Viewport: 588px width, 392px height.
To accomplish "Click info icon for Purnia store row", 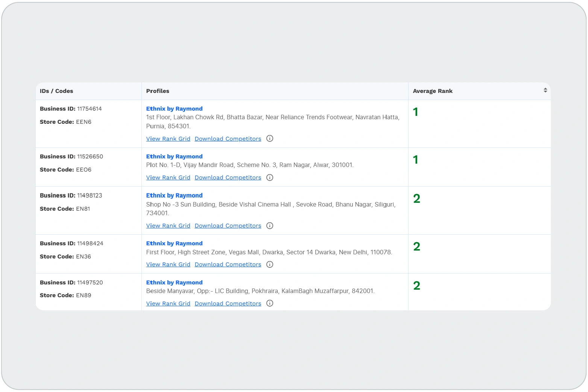I will pyautogui.click(x=269, y=138).
